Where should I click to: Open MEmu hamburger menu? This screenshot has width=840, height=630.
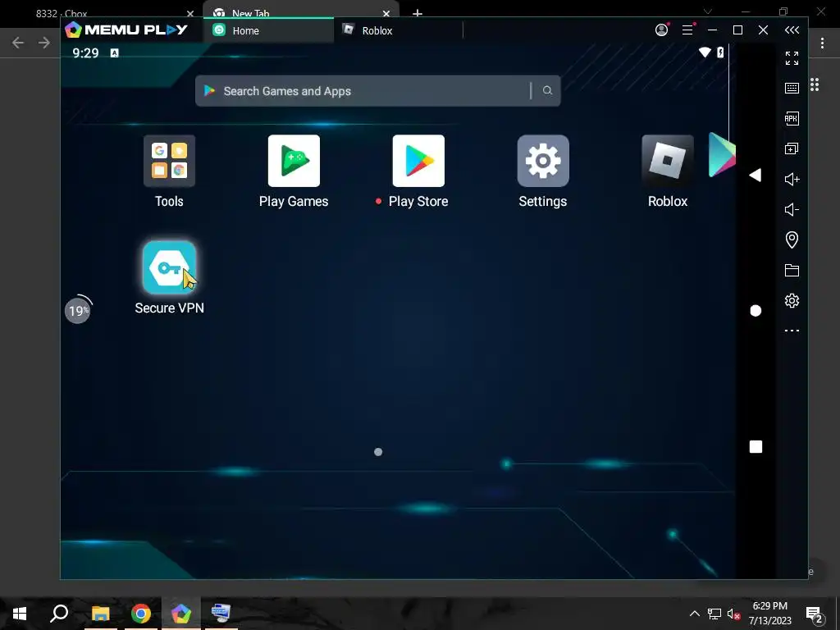688,30
